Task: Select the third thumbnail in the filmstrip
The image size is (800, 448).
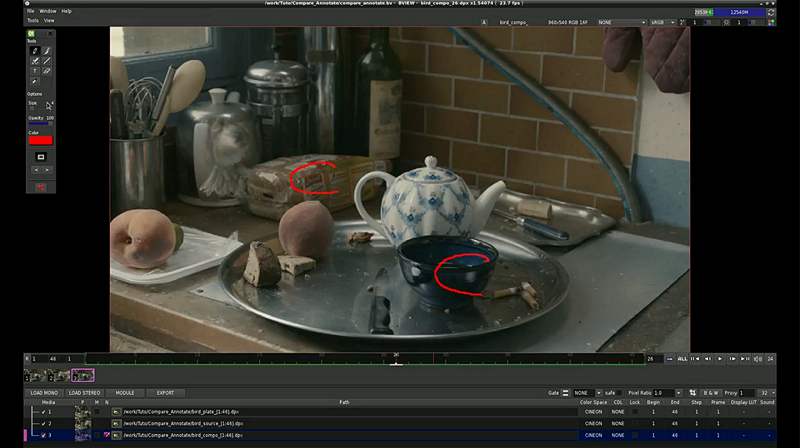Action: click(83, 375)
